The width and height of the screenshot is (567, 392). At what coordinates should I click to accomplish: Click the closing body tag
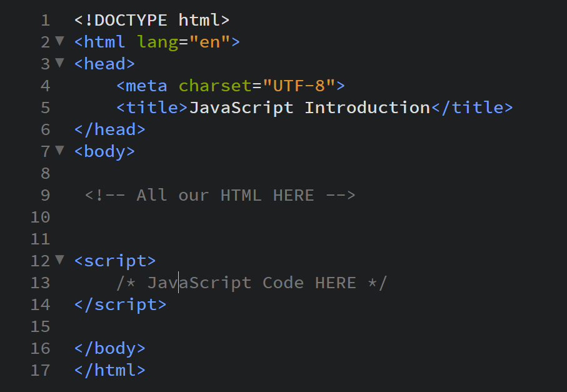[x=109, y=348]
